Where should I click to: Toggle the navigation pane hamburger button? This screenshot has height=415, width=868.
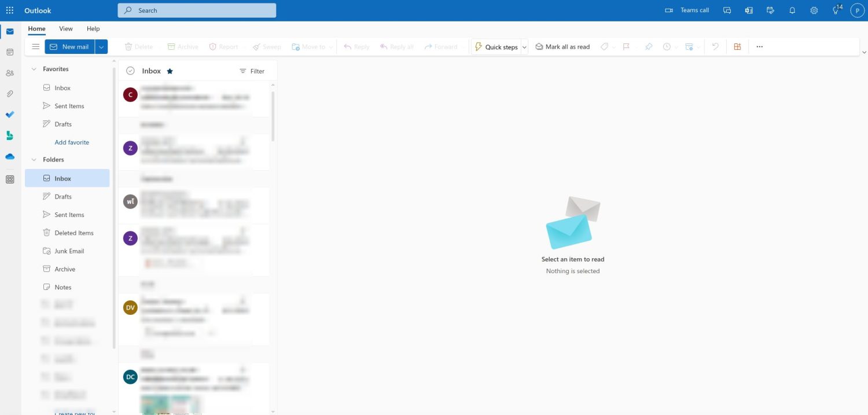pos(35,47)
